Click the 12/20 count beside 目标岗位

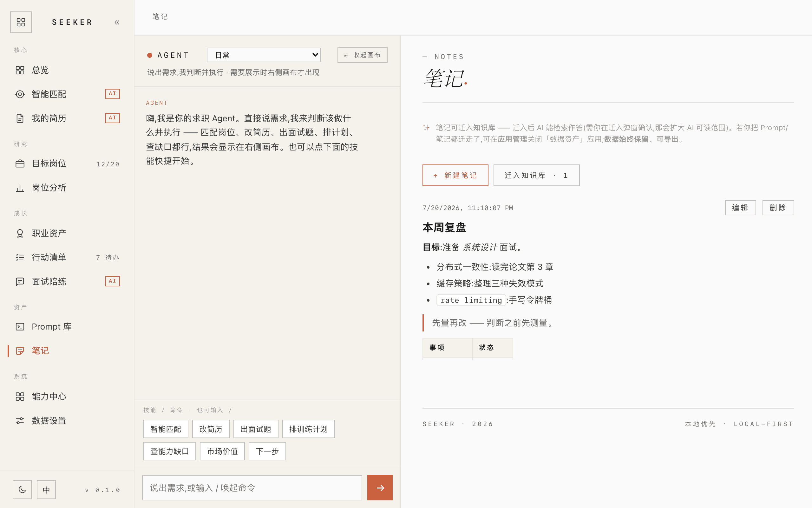(108, 164)
